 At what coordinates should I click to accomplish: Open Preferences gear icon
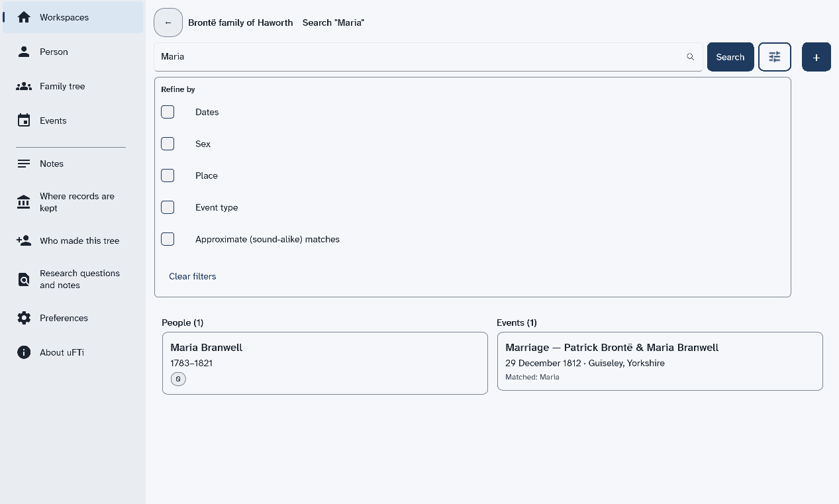(24, 318)
